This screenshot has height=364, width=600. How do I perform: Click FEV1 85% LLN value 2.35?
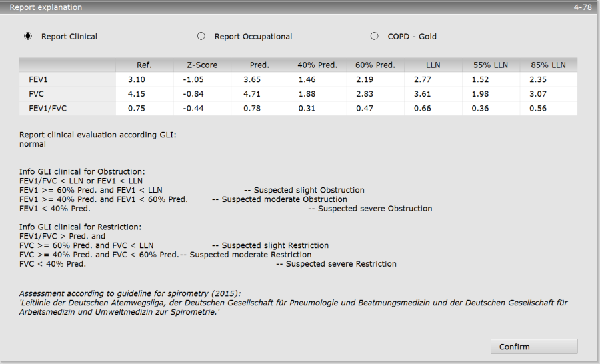tap(538, 79)
